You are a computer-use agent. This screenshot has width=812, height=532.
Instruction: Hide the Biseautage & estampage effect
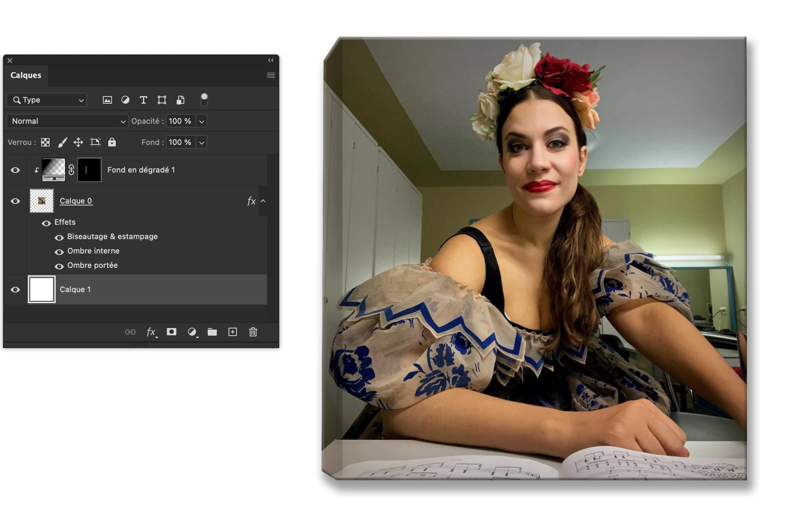[59, 238]
